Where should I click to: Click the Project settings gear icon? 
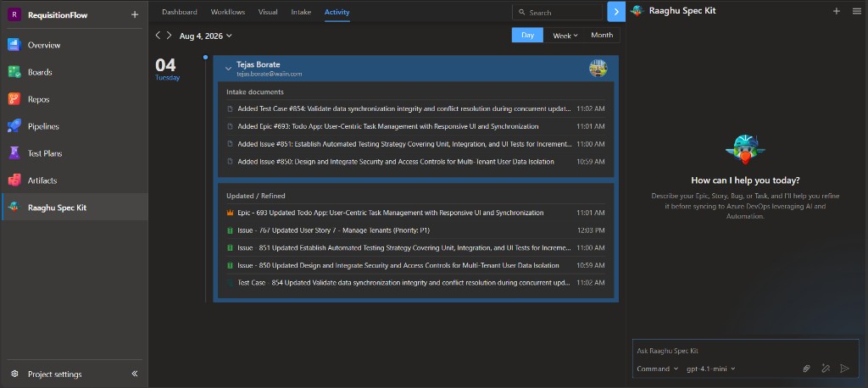(x=14, y=374)
